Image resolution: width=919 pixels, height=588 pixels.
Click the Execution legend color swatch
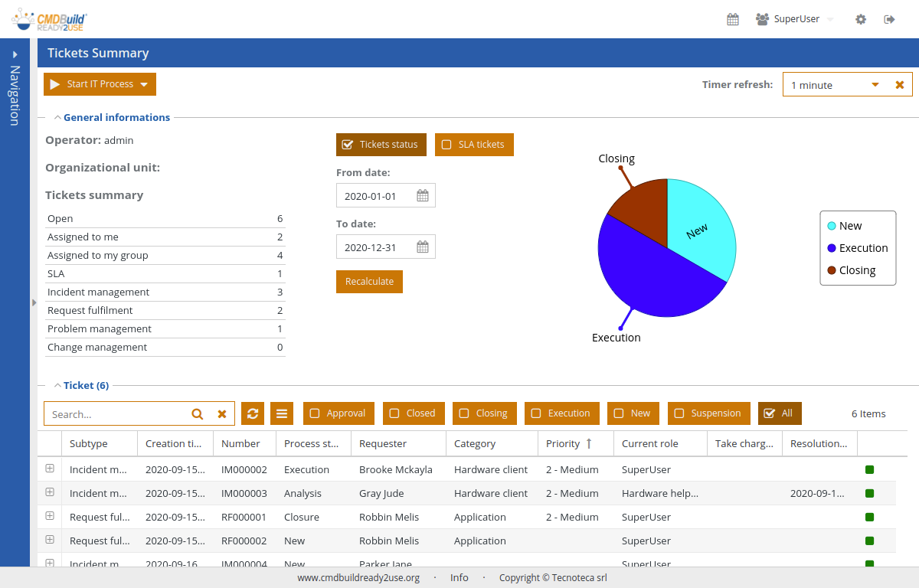(832, 248)
